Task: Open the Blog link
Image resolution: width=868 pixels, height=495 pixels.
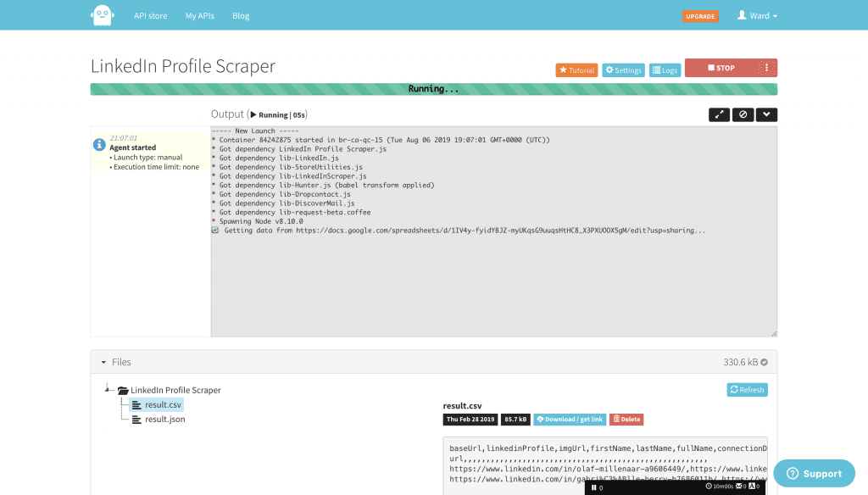Action: [x=241, y=15]
